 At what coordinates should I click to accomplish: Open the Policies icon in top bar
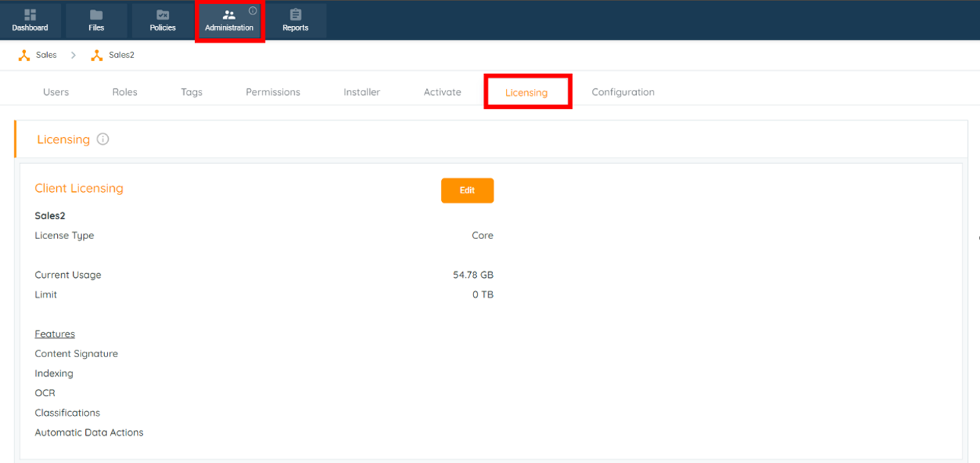click(x=162, y=15)
